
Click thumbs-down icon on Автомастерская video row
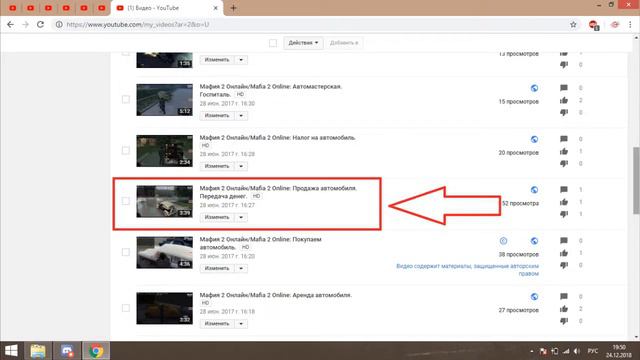tap(564, 112)
